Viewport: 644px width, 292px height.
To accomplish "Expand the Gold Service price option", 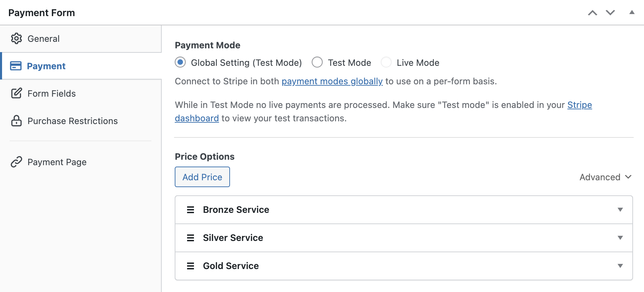I will coord(620,266).
